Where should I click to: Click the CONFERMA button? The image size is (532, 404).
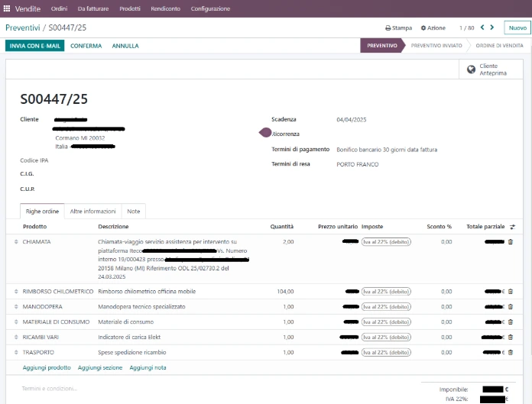(x=86, y=46)
